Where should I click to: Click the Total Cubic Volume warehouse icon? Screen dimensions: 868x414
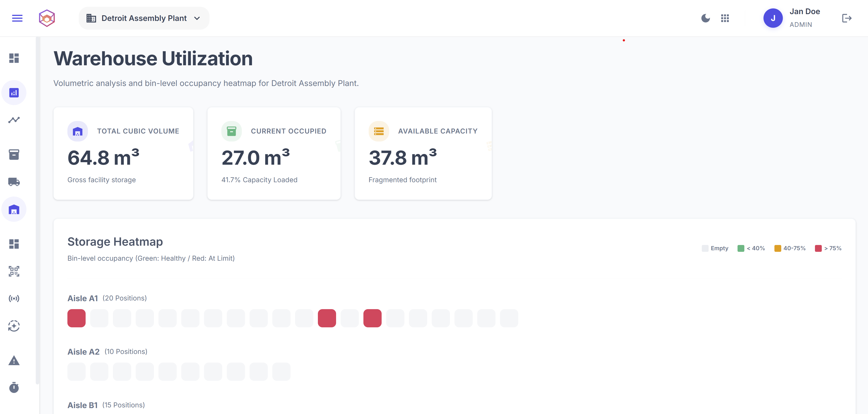77,131
